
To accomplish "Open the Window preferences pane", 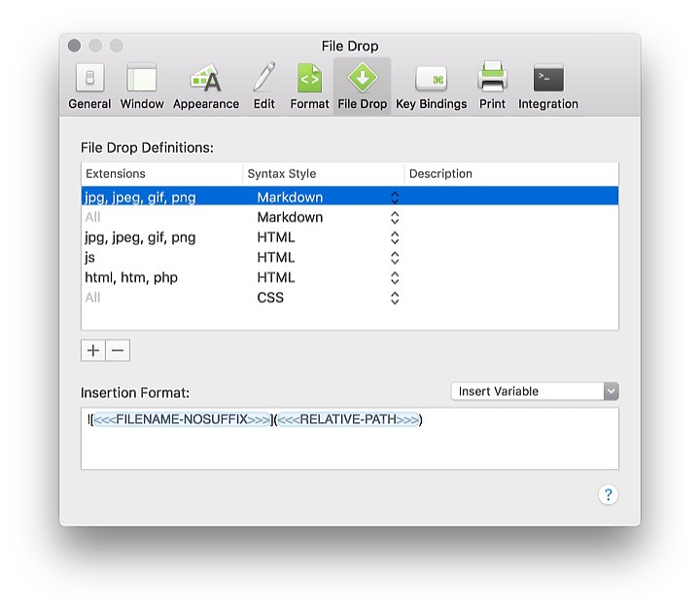I will (142, 87).
